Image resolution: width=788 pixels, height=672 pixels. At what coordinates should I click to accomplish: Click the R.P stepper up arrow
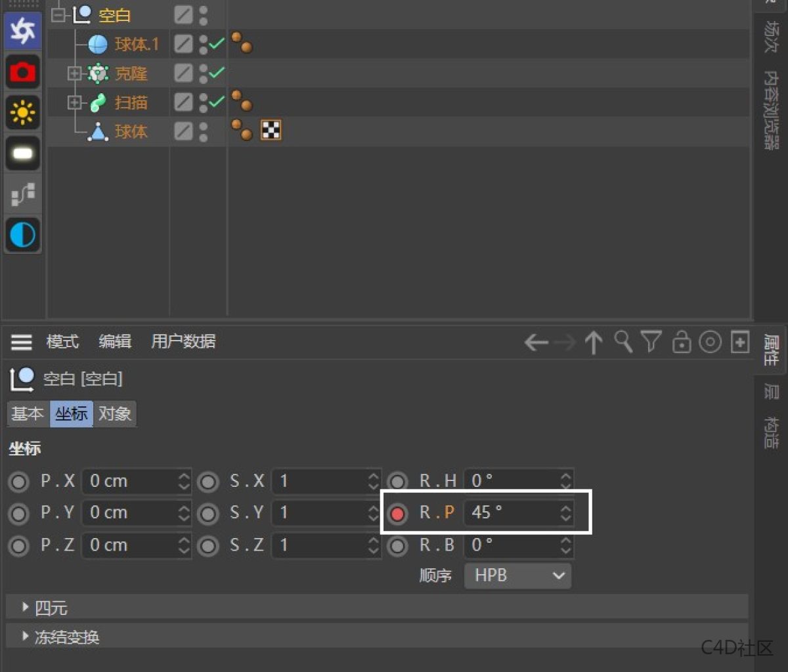click(x=565, y=508)
